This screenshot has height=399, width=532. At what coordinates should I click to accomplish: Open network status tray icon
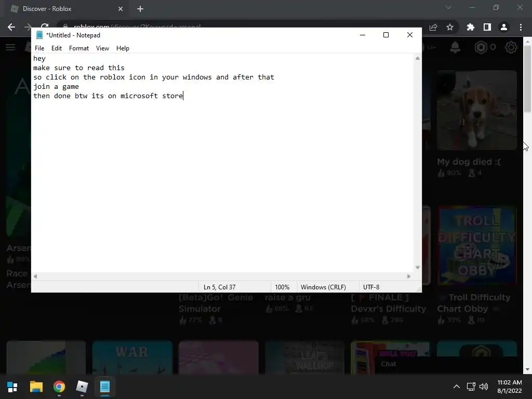(x=471, y=387)
